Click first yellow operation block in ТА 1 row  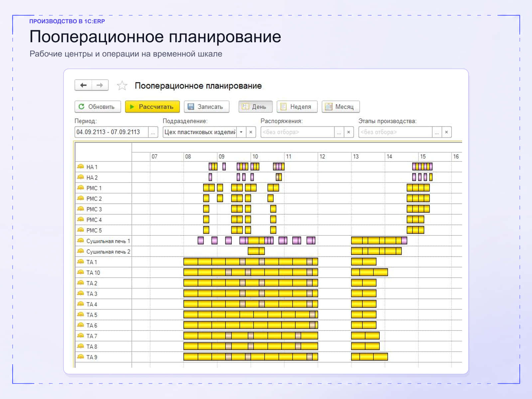pos(191,262)
